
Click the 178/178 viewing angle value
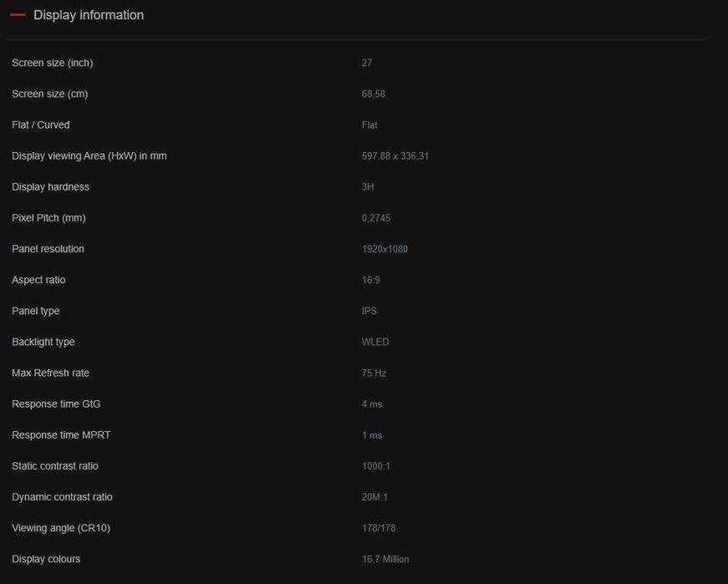tap(378, 528)
